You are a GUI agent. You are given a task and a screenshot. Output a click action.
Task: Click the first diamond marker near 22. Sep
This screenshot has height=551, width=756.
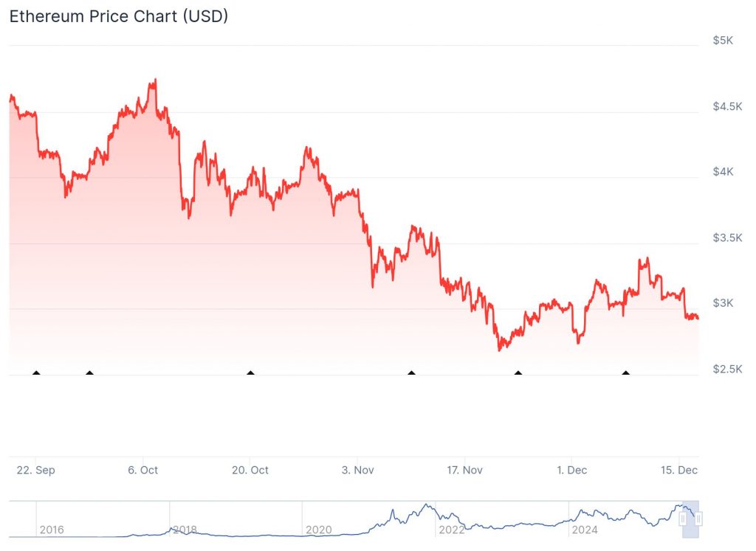click(x=36, y=373)
